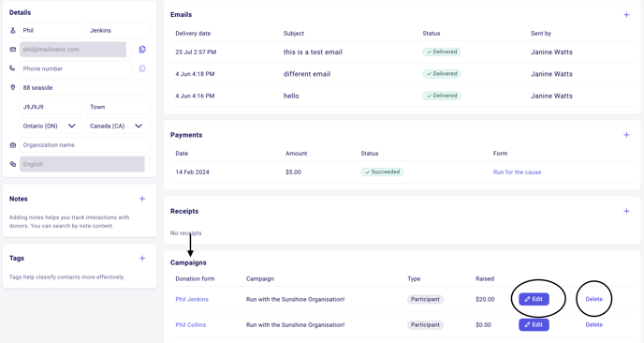This screenshot has width=644, height=343.
Task: Click the Sent by column header
Action: pyautogui.click(x=541, y=34)
